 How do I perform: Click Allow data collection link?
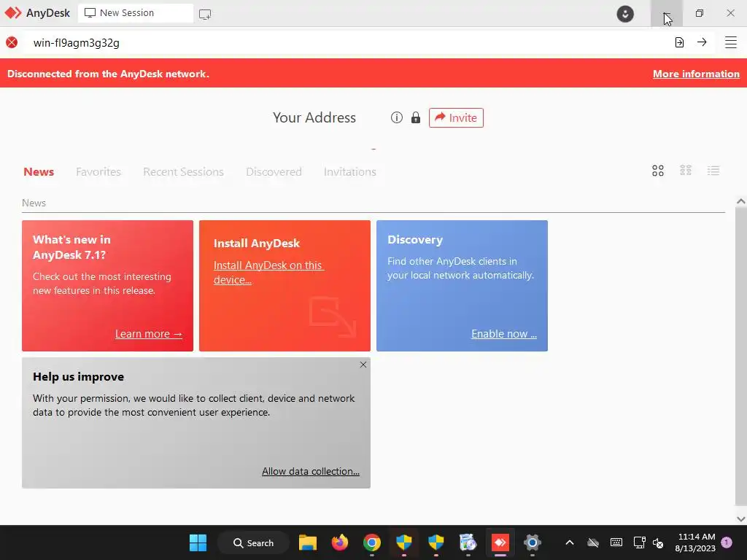click(x=311, y=471)
